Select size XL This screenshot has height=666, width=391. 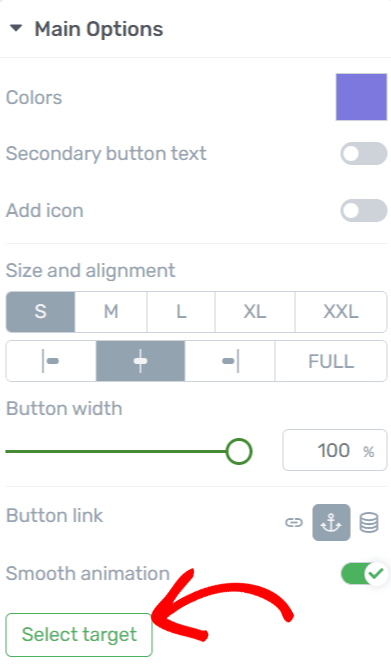(255, 312)
